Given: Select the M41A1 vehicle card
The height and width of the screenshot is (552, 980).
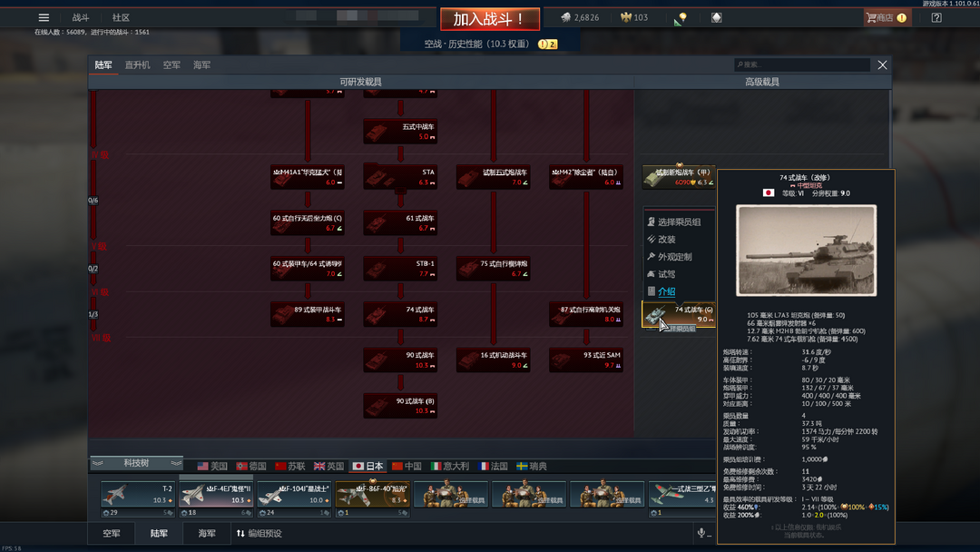Looking at the screenshot, I should click(x=307, y=177).
